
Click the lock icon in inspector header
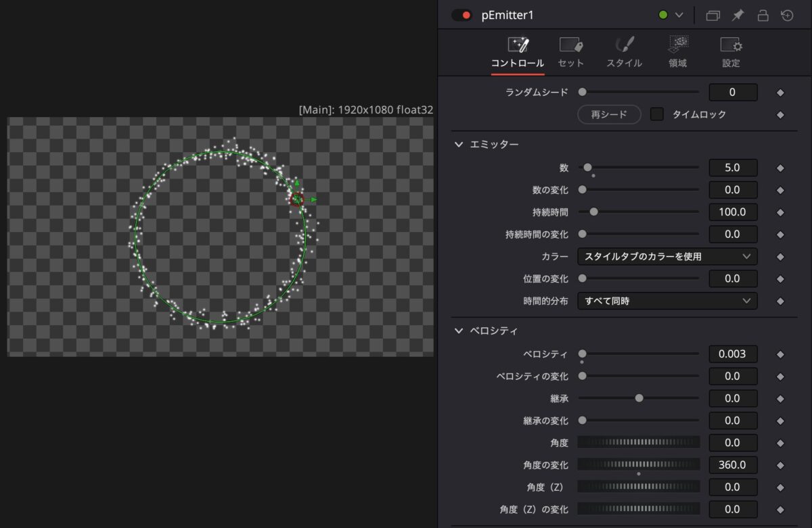pyautogui.click(x=763, y=15)
